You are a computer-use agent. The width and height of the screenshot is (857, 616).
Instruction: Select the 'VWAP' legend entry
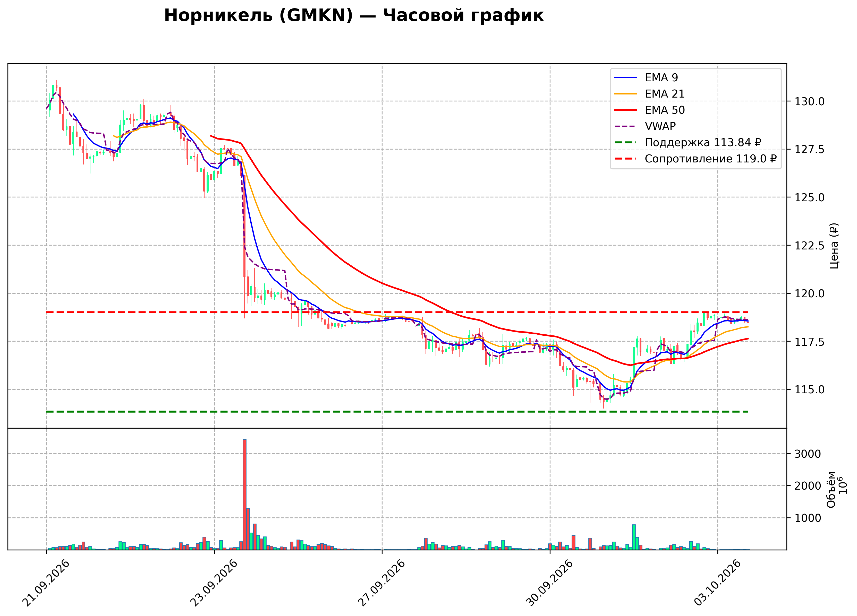645,127
